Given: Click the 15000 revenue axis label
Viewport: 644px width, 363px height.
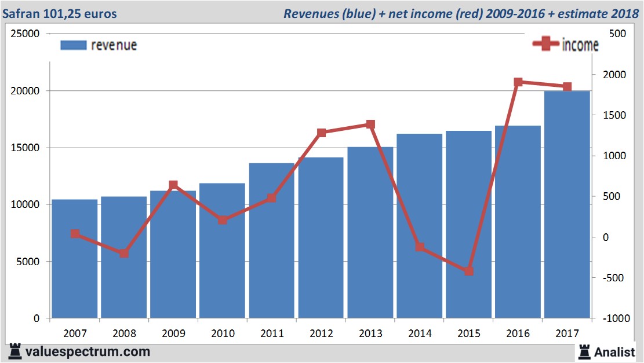Looking at the screenshot, I should coord(25,148).
